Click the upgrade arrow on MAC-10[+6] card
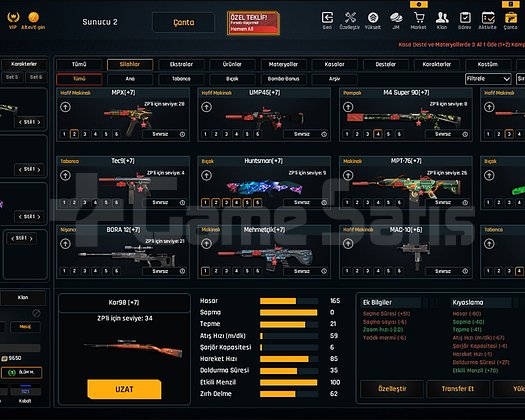Image resolution: width=525 pixels, height=420 pixels. click(x=348, y=244)
